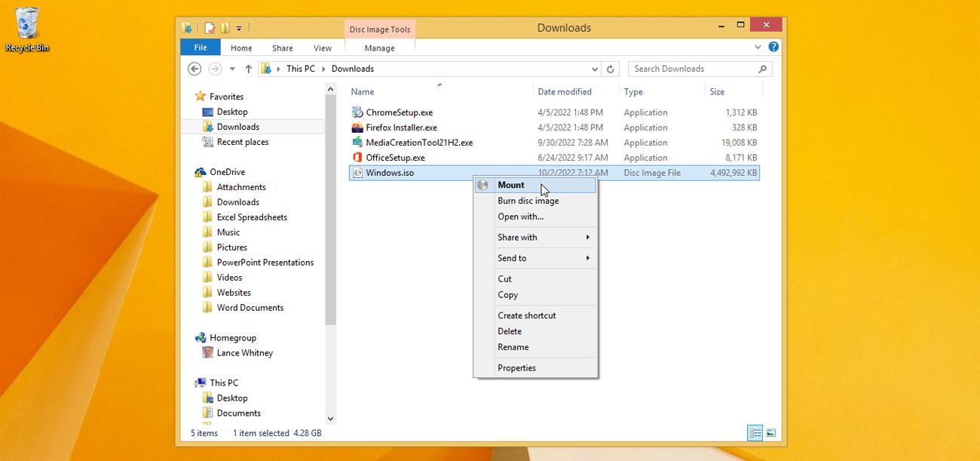Select Websites folder under OneDrive
This screenshot has width=980, height=461.
[234, 293]
